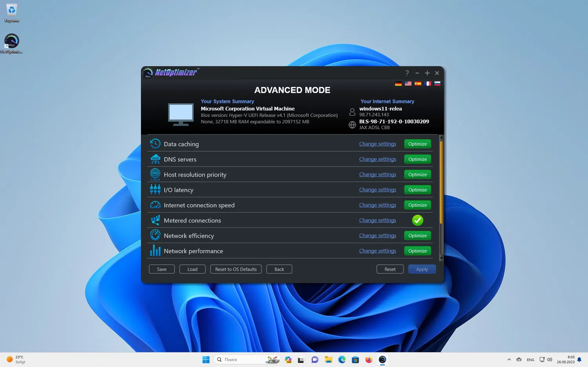Open the OneDrive cloud tray icon
Screen dimensions: 588x367
[519, 360]
